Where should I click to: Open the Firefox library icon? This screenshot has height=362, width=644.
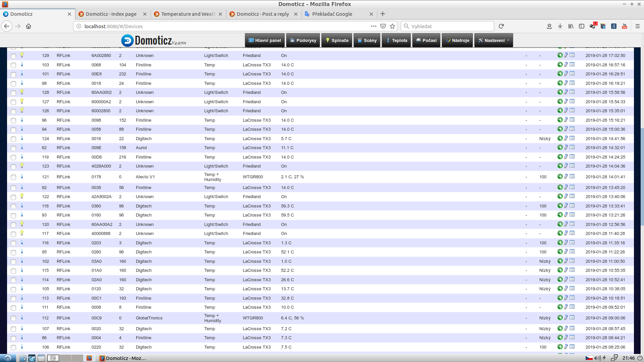(571, 26)
